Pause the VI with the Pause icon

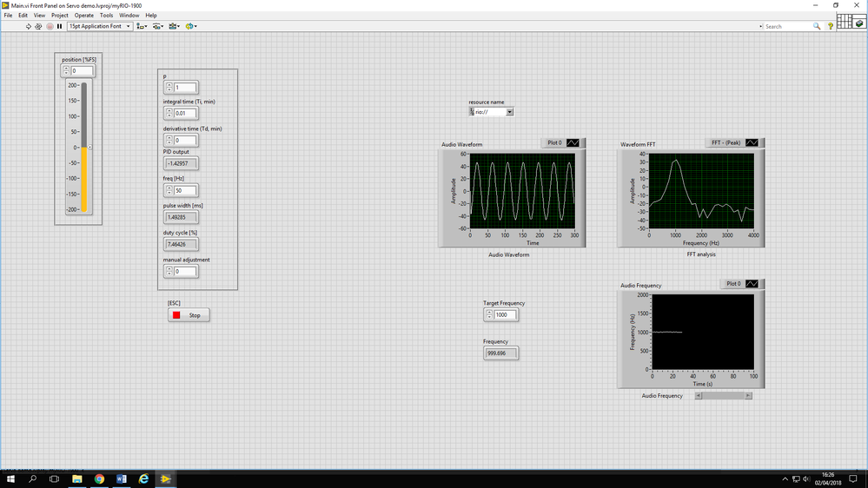point(59,26)
